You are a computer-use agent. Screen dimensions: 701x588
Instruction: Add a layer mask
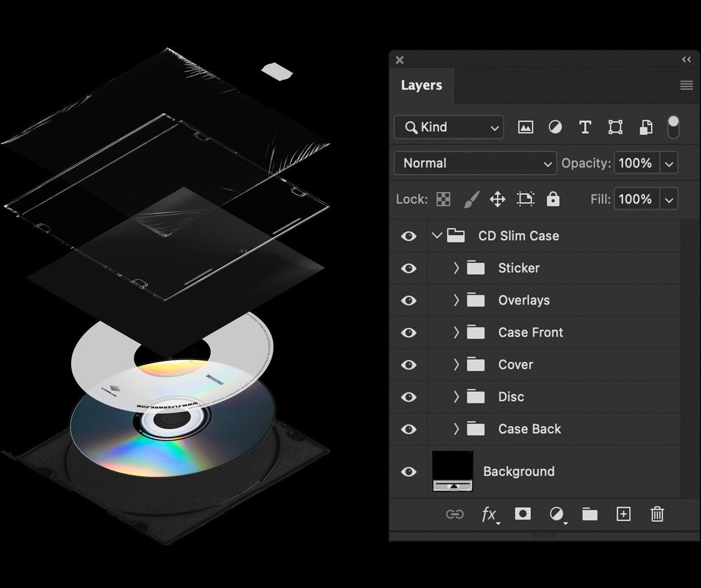[522, 514]
